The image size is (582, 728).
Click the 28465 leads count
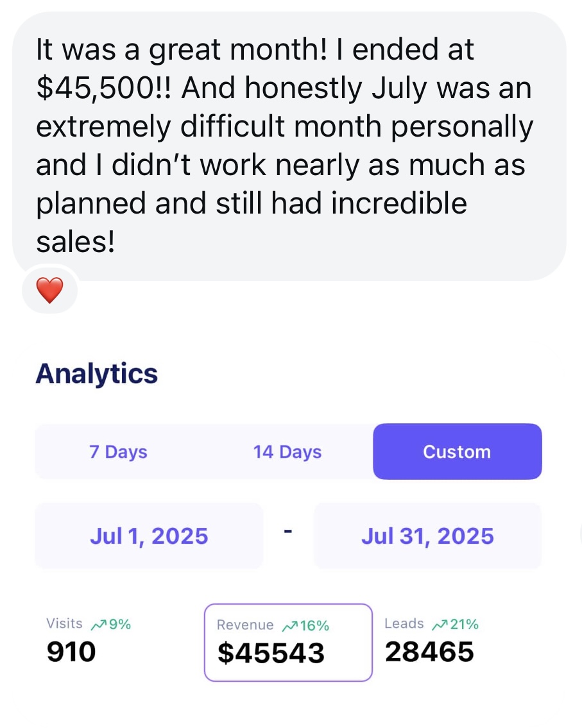(x=429, y=652)
